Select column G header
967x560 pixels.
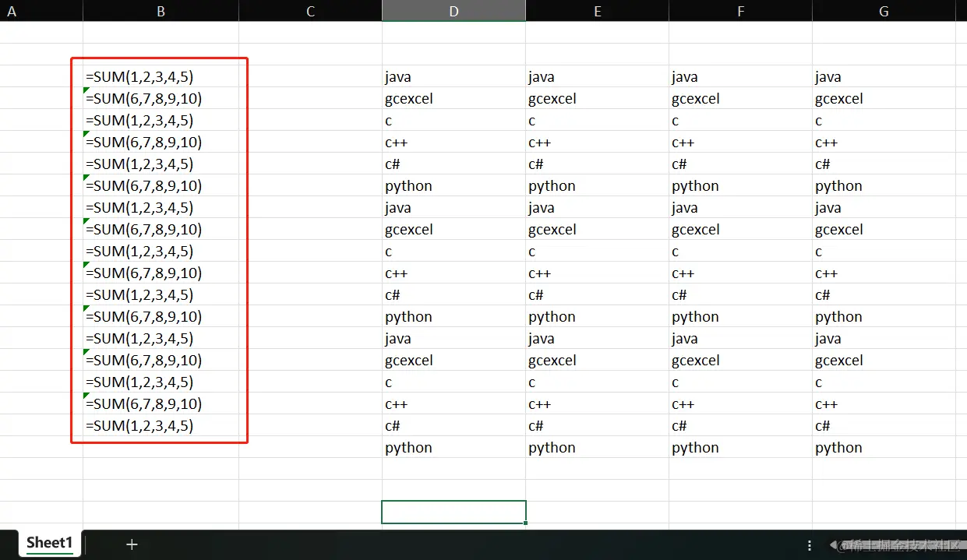884,11
